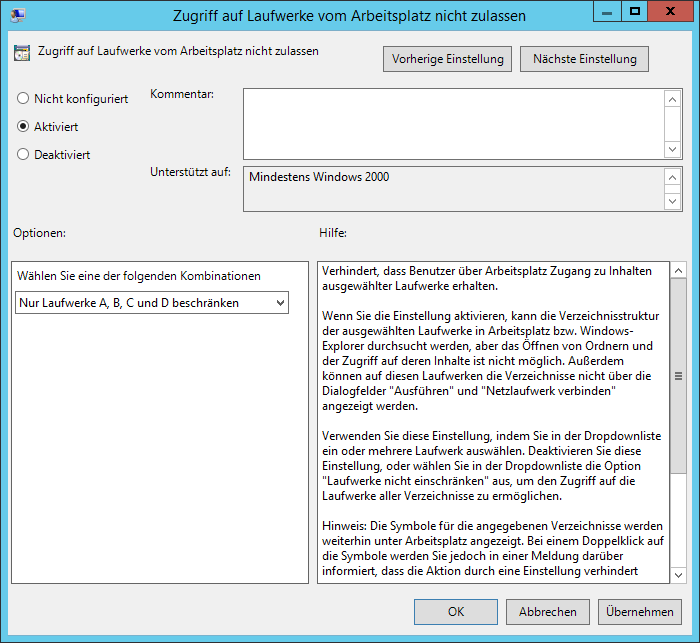Minimize the dialog window
The image size is (700, 644).
pyautogui.click(x=607, y=12)
